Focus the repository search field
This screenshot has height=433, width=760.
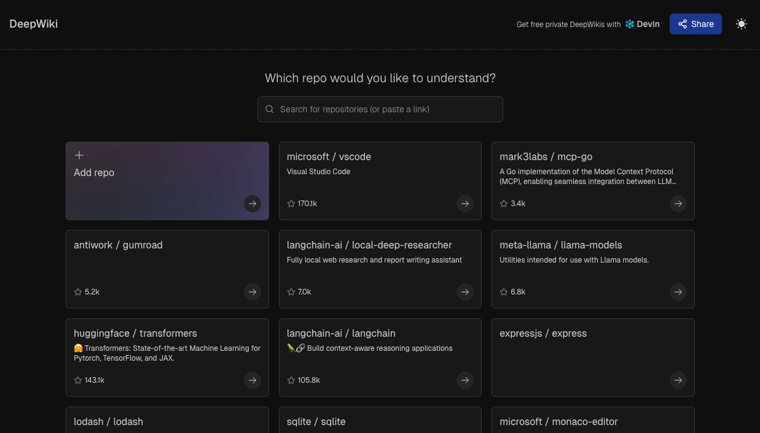[x=380, y=109]
